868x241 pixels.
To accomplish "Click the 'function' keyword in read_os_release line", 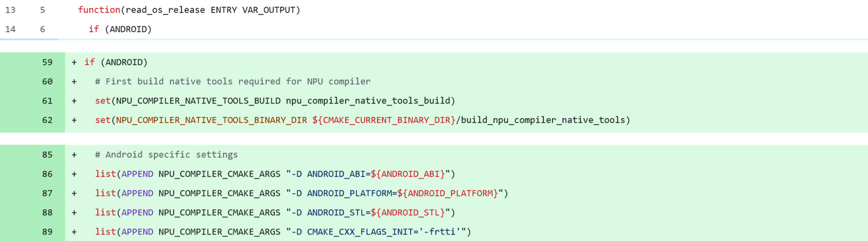I will click(99, 10).
